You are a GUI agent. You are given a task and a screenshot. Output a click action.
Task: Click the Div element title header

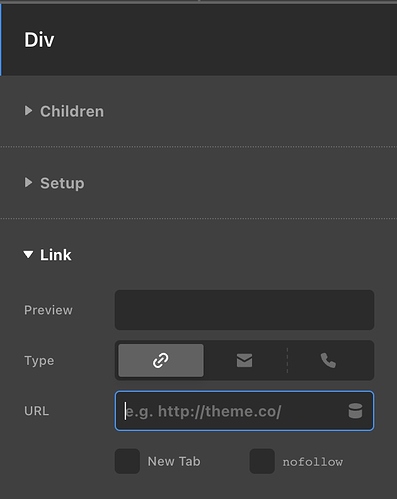click(x=39, y=40)
